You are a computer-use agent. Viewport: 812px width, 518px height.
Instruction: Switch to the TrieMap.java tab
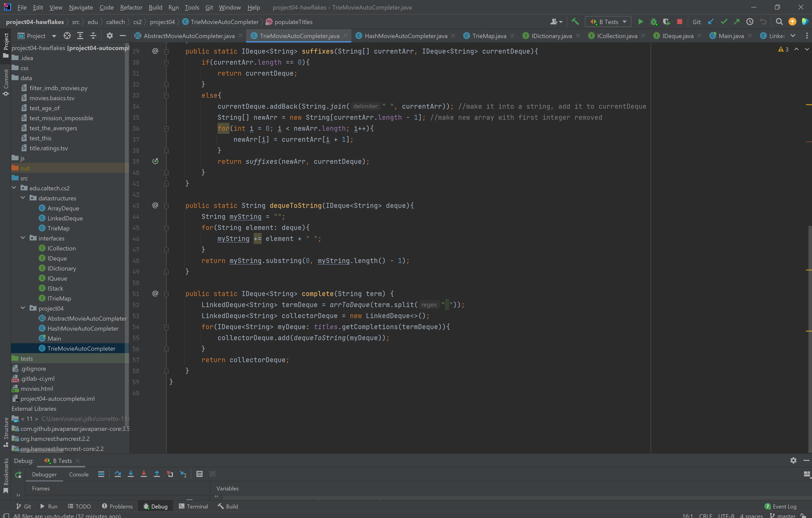click(x=489, y=36)
